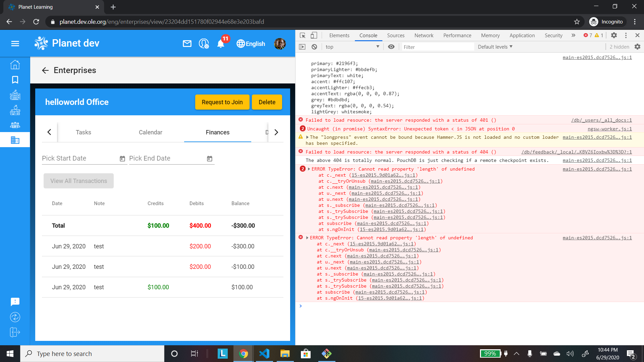Select the Home icon in the sidebar
Image resolution: width=644 pixels, height=362 pixels.
point(15,65)
